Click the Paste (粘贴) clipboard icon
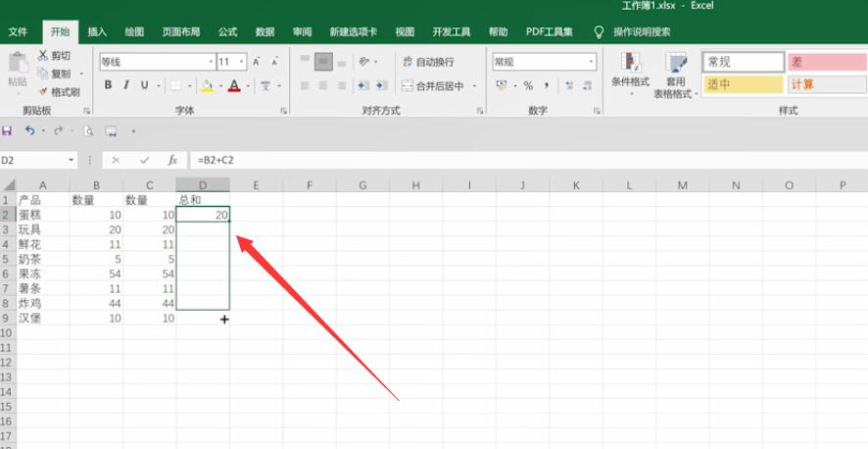Viewport: 868px width, 449px height. click(18, 63)
